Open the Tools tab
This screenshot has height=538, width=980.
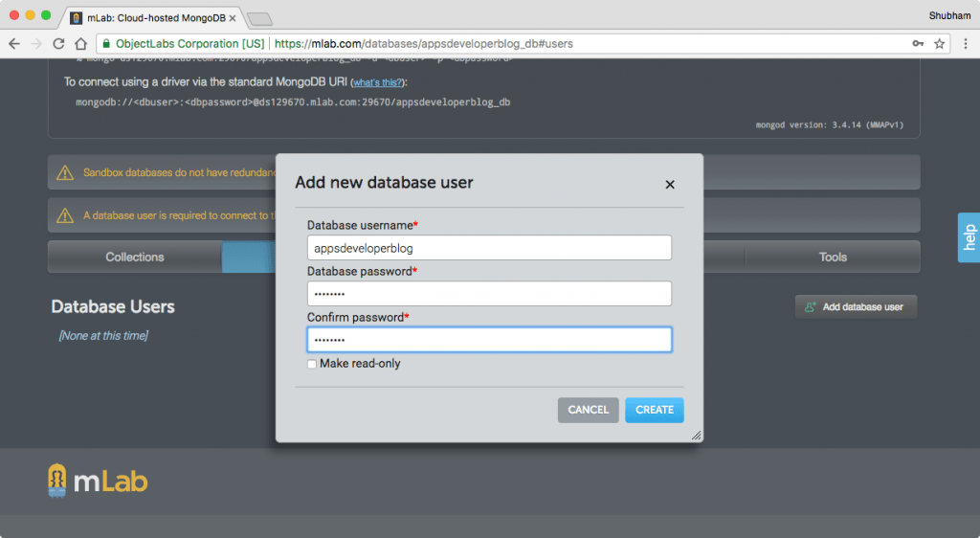[833, 257]
